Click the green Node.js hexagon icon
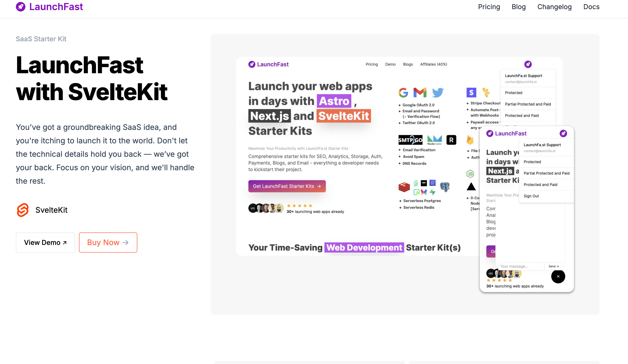 470,174
